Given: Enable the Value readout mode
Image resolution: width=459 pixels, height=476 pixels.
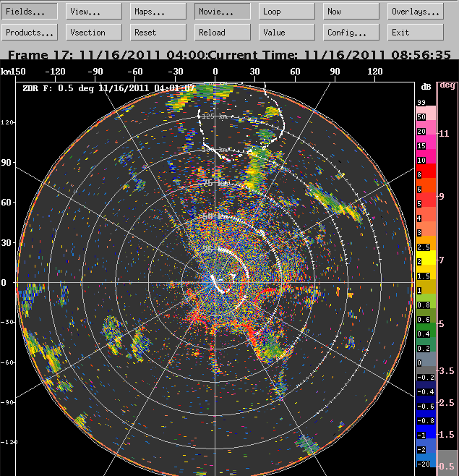Looking at the screenshot, I should tap(287, 32).
